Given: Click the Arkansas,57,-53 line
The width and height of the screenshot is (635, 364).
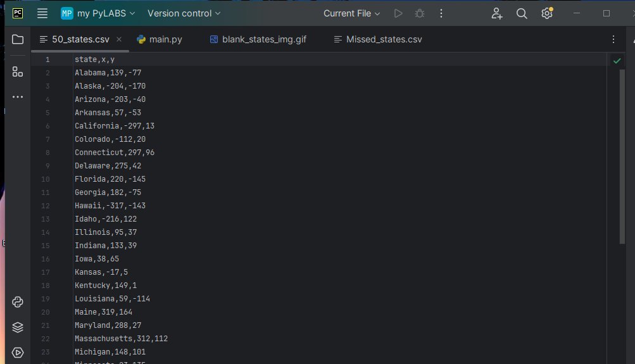Looking at the screenshot, I should [x=108, y=113].
